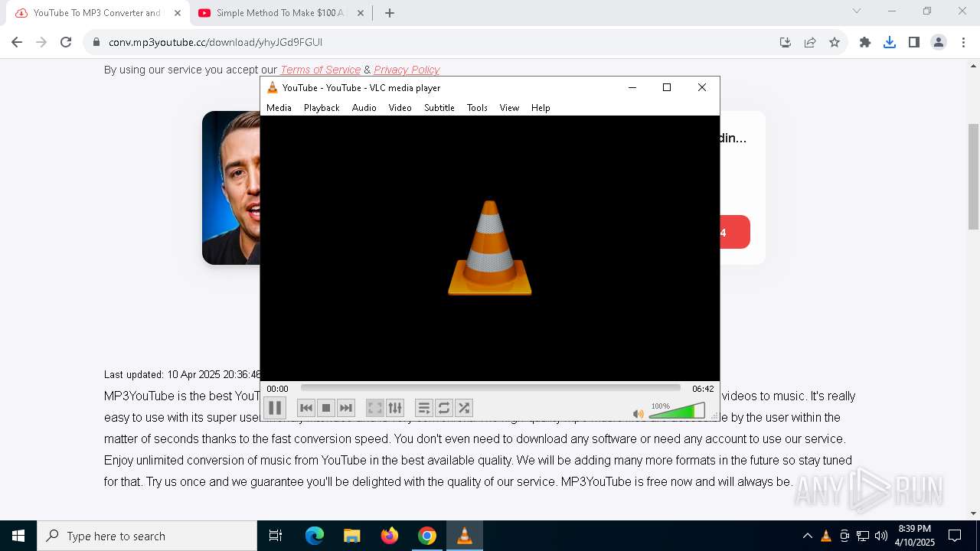The width and height of the screenshot is (980, 551).
Task: Open a new Chrome tab
Action: 390,13
